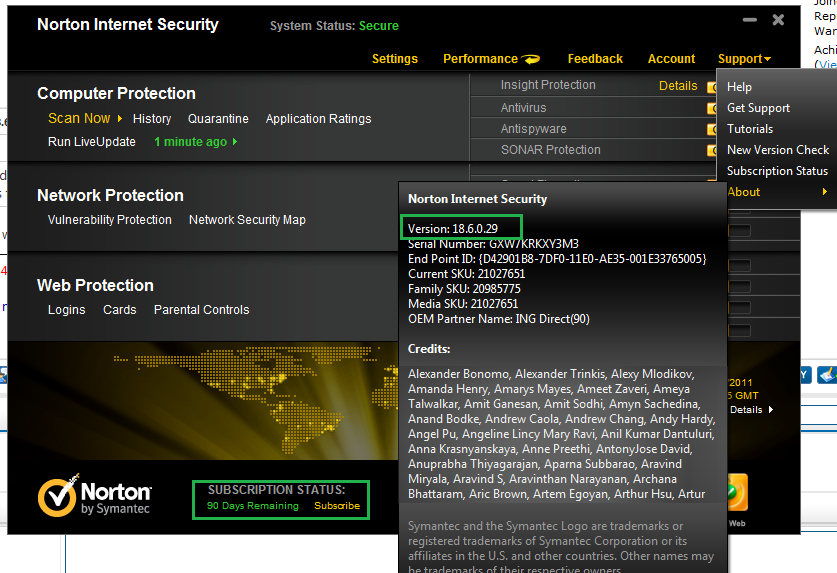Click the Serial Number line

pyautogui.click(x=493, y=244)
